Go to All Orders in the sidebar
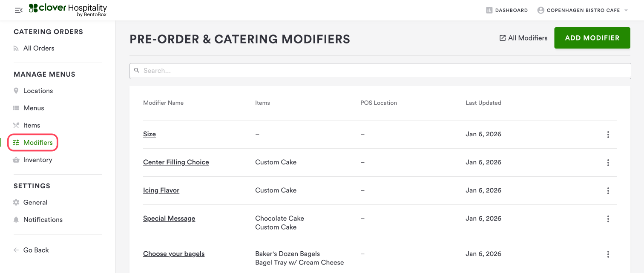The height and width of the screenshot is (273, 644). click(x=39, y=48)
